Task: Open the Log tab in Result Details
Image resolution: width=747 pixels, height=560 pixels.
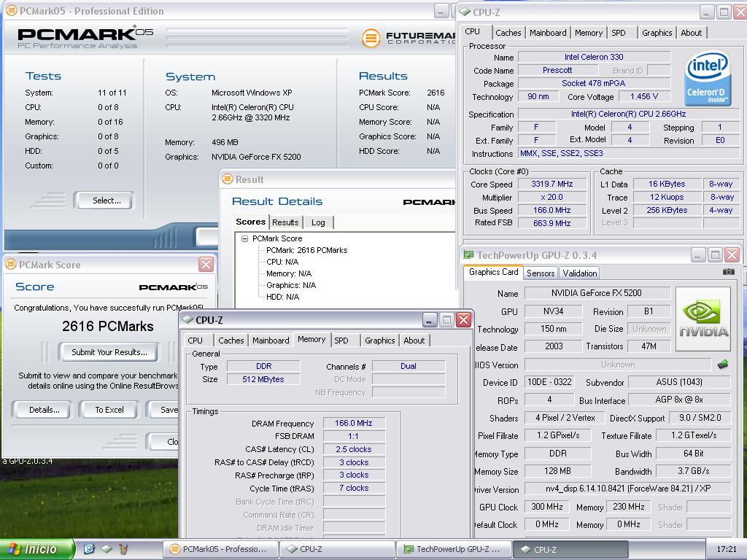Action: (x=318, y=222)
